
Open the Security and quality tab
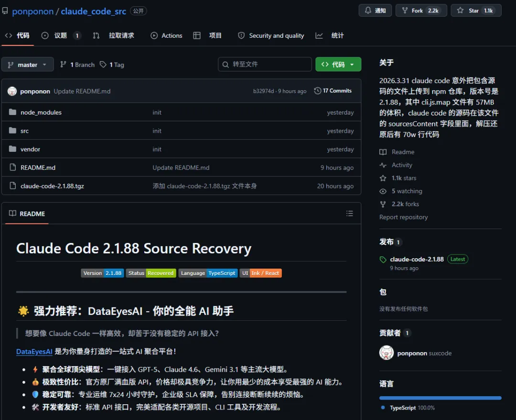(271, 35)
